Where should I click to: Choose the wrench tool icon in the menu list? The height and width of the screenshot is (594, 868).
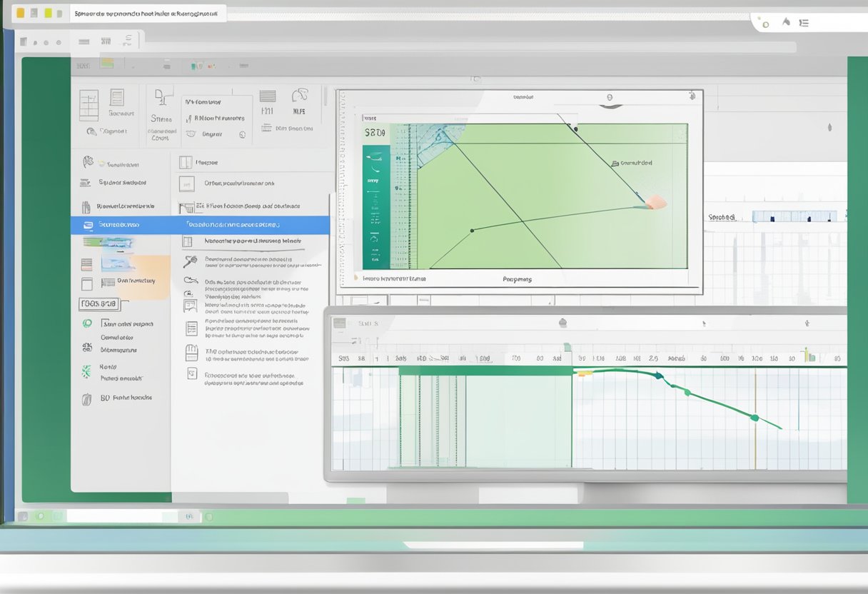pyautogui.click(x=190, y=261)
